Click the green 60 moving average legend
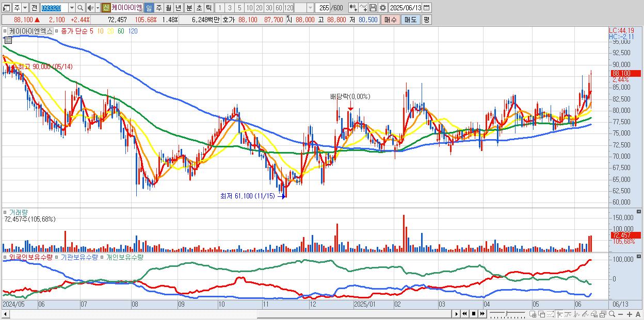Image resolution: width=644 pixels, height=320 pixels. (x=121, y=31)
